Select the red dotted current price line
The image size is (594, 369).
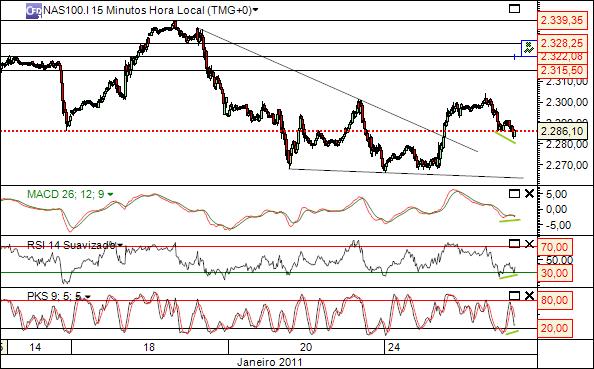[269, 131]
